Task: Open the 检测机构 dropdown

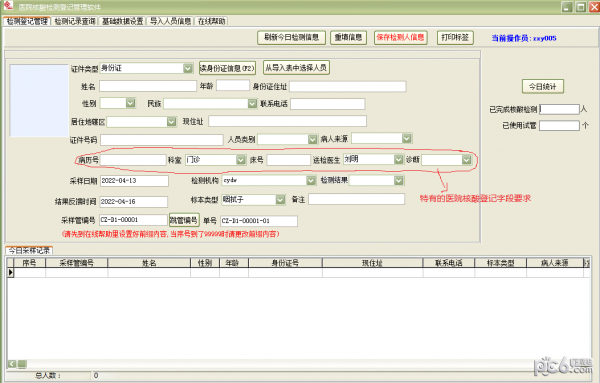Action: [311, 180]
